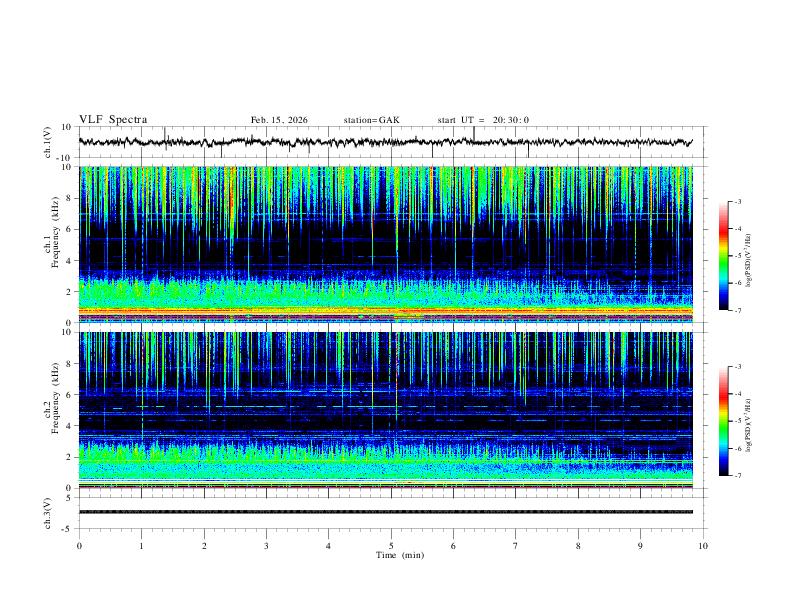
Task: Click the ch.2 color scale bar
Action: coord(723,421)
